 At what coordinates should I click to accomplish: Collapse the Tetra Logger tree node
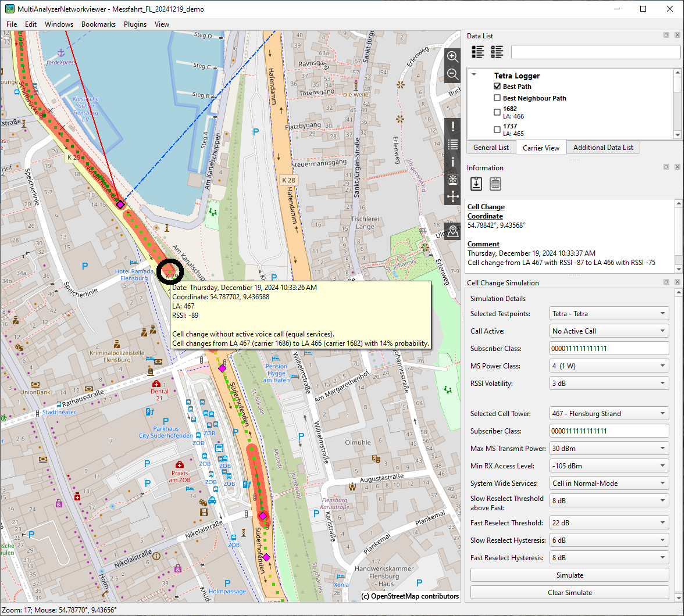(x=474, y=75)
